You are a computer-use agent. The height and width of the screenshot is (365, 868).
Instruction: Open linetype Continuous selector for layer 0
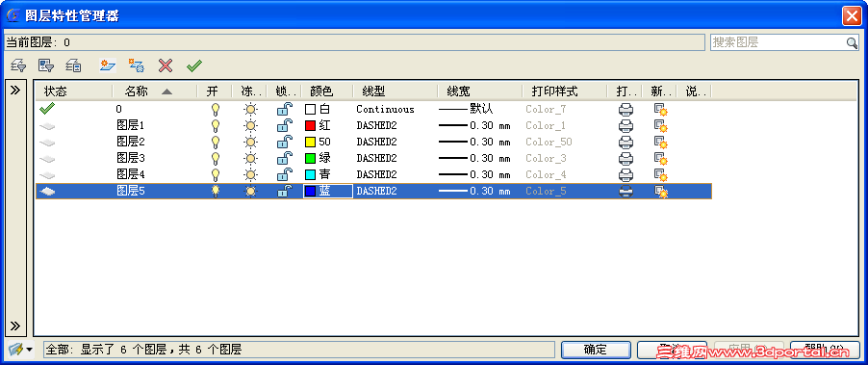385,110
